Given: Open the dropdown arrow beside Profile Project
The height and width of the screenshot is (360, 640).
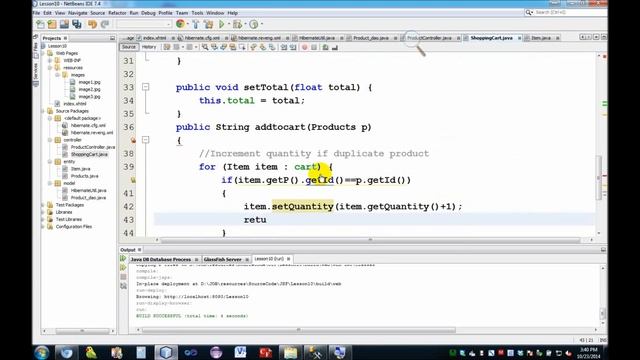Looking at the screenshot, I should click(261, 24).
